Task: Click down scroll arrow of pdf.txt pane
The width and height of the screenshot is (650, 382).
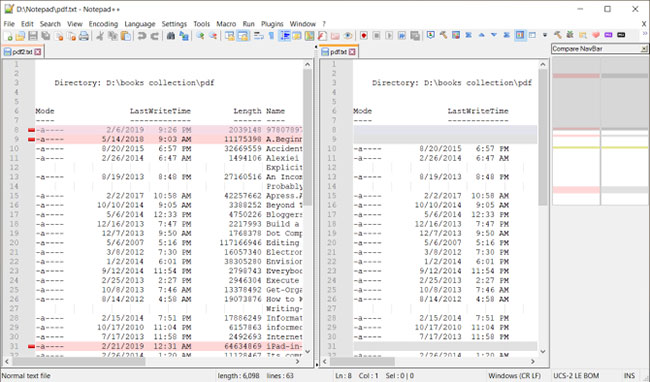Action: [543, 351]
